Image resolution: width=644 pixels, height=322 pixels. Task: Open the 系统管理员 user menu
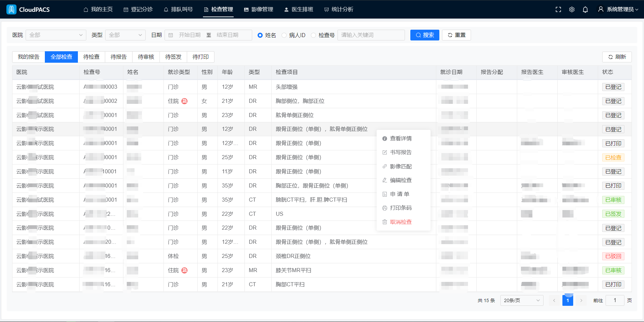click(618, 9)
